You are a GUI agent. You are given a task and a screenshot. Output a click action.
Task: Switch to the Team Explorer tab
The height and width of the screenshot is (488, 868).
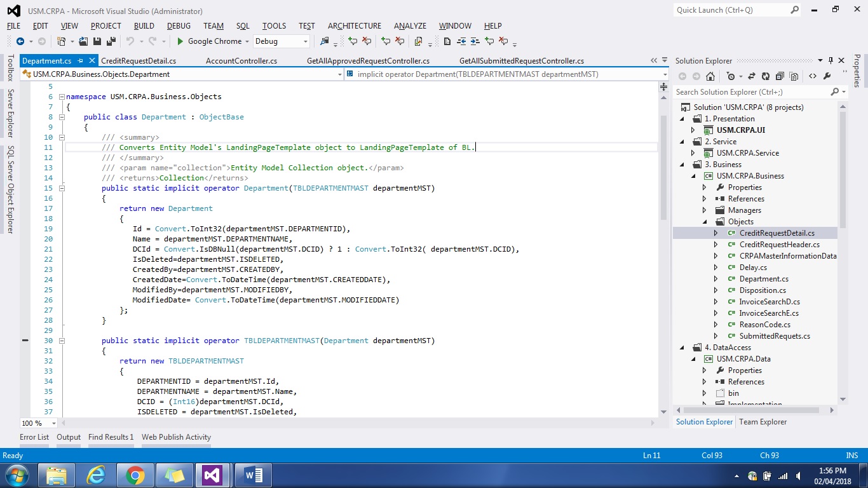point(763,422)
